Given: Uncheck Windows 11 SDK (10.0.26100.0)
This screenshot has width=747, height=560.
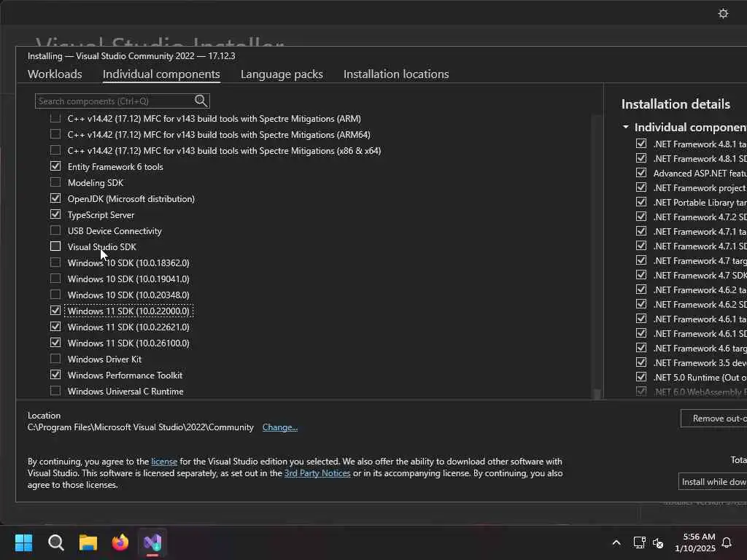Looking at the screenshot, I should tap(55, 343).
